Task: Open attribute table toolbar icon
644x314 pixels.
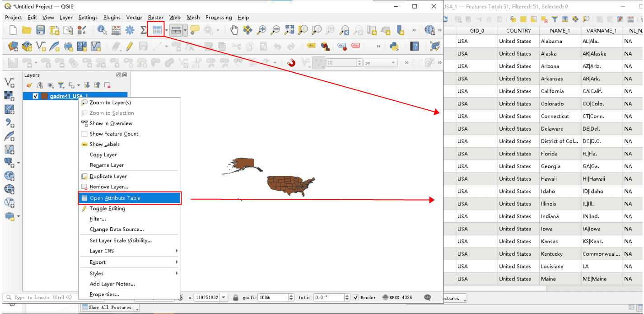Action: tap(157, 30)
